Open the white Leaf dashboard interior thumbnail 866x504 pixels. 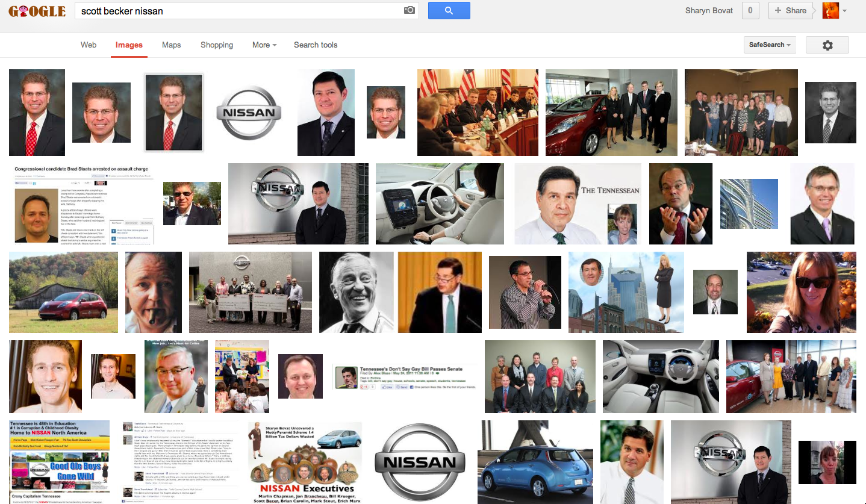pos(661,376)
